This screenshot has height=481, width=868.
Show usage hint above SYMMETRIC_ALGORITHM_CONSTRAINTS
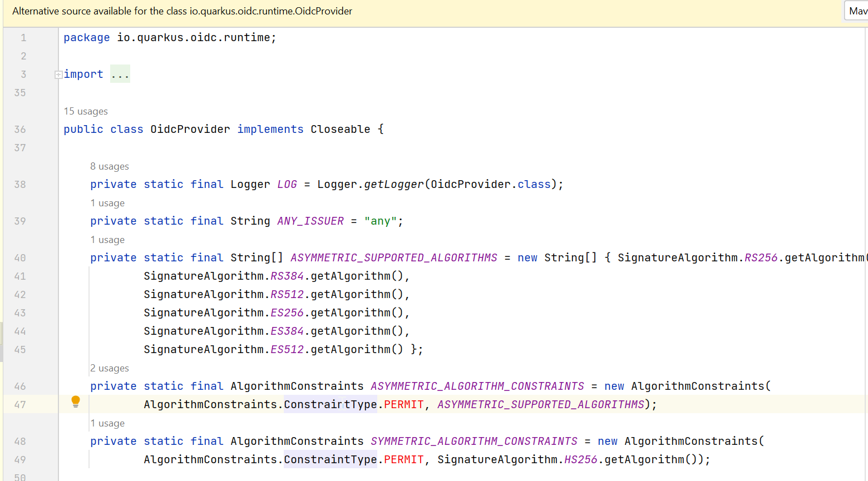107,423
